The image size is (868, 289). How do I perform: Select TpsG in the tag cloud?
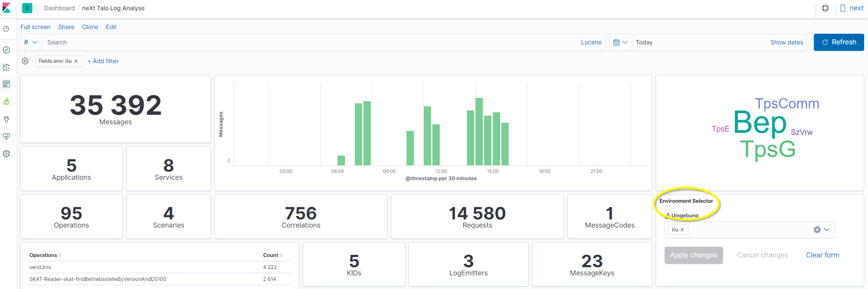(x=768, y=150)
